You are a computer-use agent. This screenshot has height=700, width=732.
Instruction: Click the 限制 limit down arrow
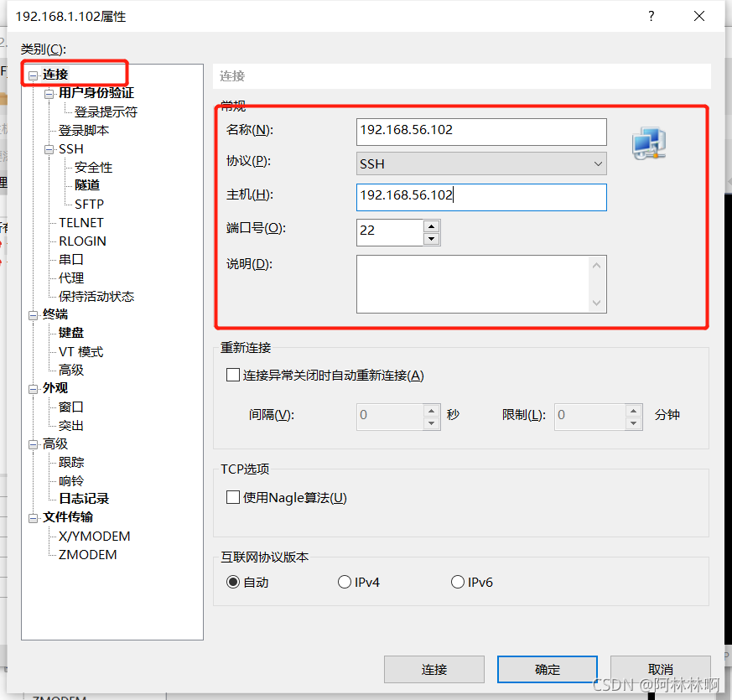(634, 423)
